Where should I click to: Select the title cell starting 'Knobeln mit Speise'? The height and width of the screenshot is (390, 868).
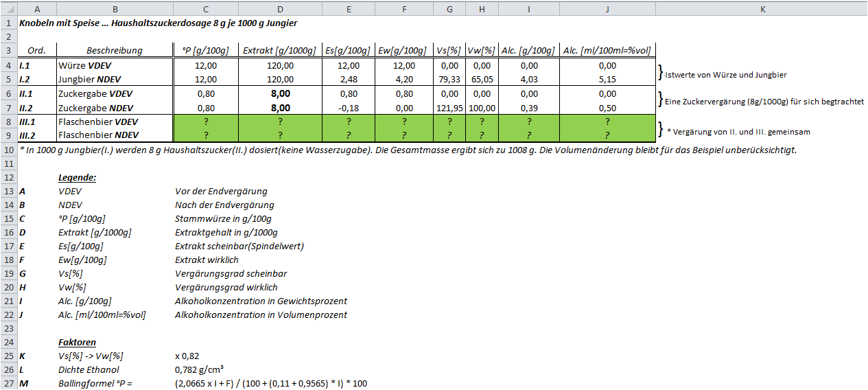pos(158,23)
